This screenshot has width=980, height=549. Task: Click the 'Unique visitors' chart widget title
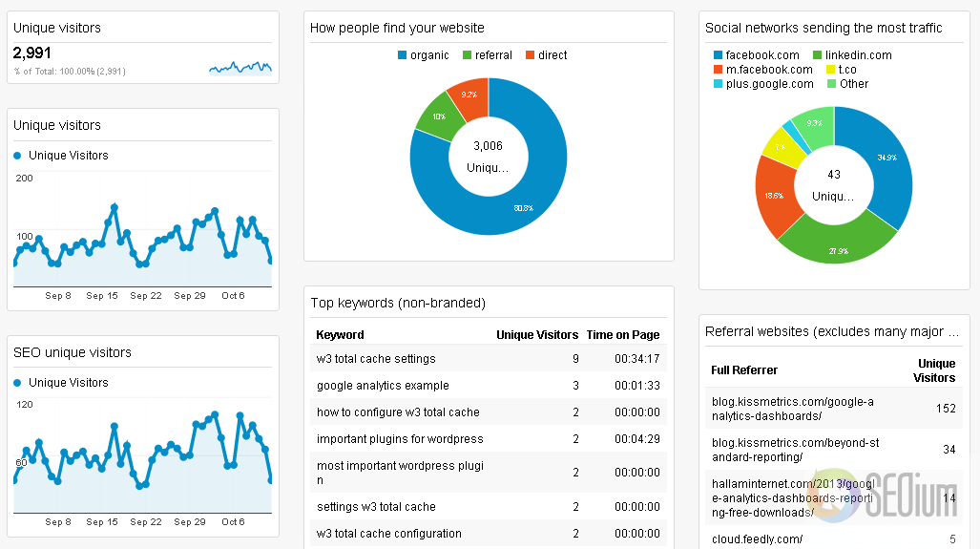coord(57,125)
